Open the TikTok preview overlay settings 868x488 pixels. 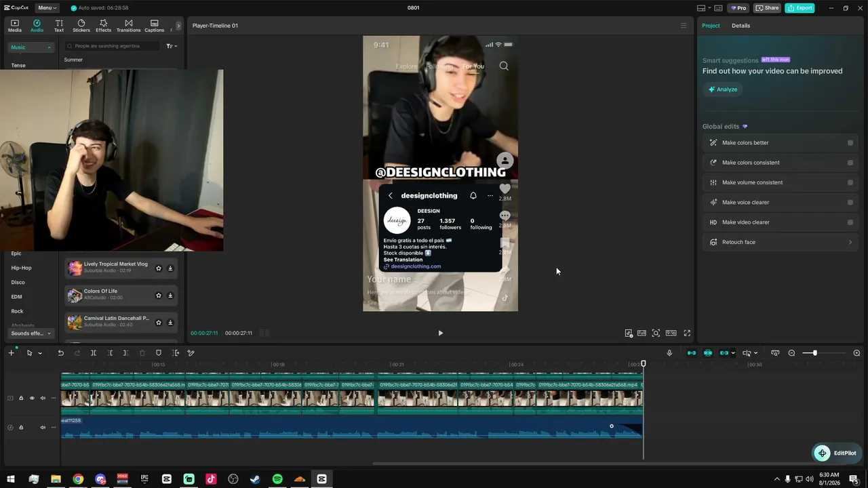tap(629, 333)
